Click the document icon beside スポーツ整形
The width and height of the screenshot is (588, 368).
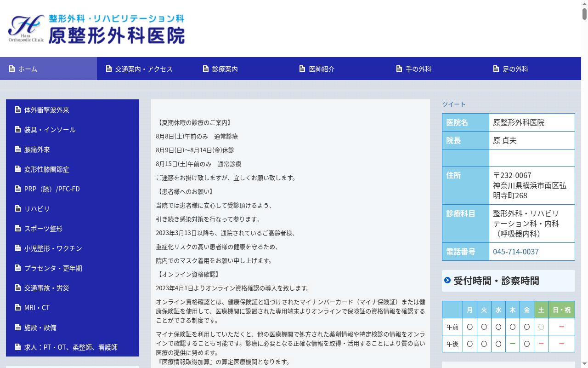(18, 228)
